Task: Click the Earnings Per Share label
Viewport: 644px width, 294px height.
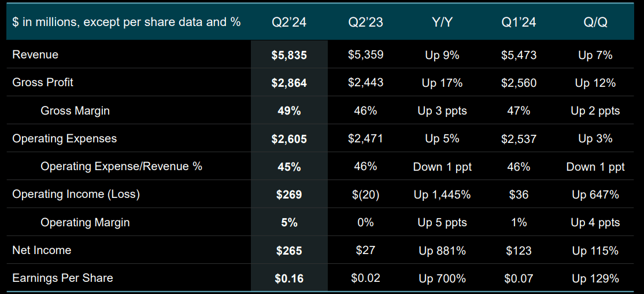Action: [x=62, y=278]
